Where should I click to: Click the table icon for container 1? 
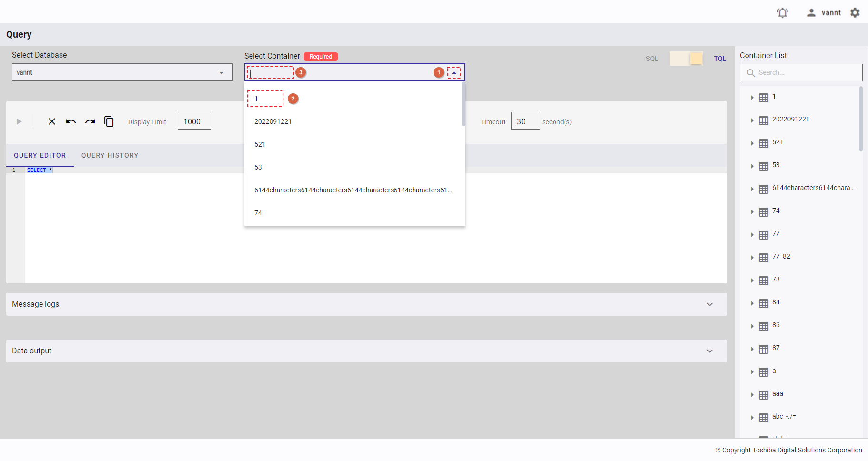point(764,98)
